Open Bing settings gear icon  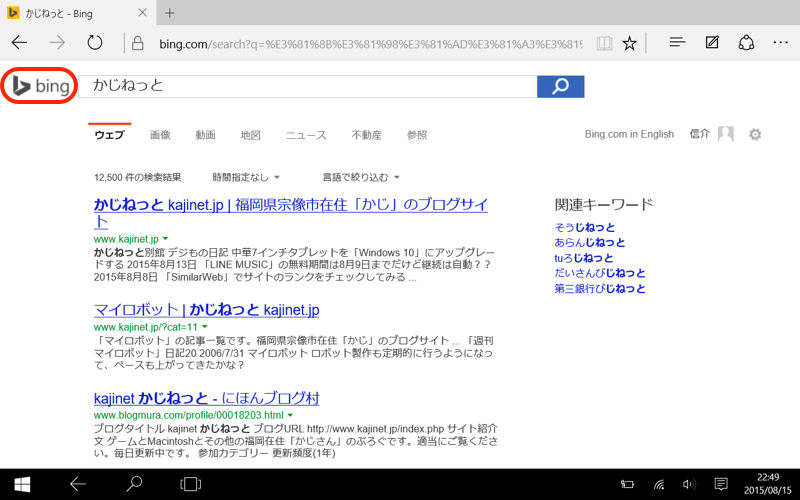tap(755, 135)
